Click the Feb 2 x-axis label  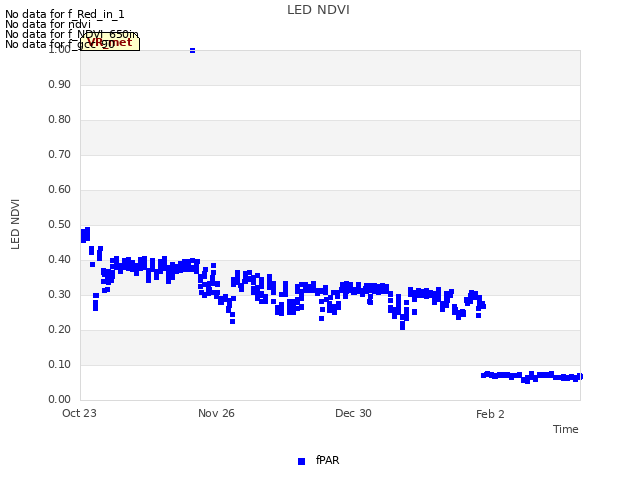click(x=490, y=414)
